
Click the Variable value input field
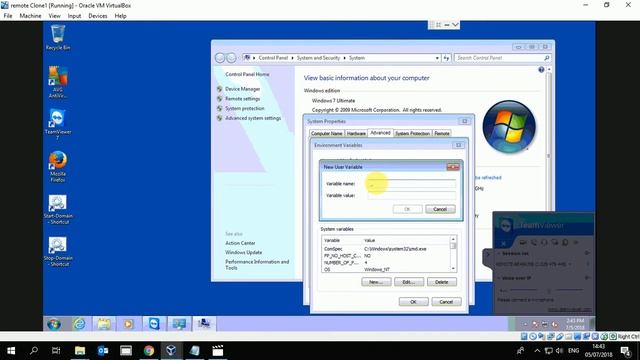411,196
